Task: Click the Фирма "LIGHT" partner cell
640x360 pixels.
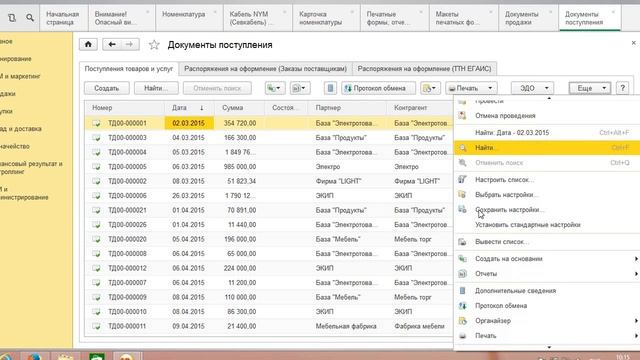Action: [347, 181]
